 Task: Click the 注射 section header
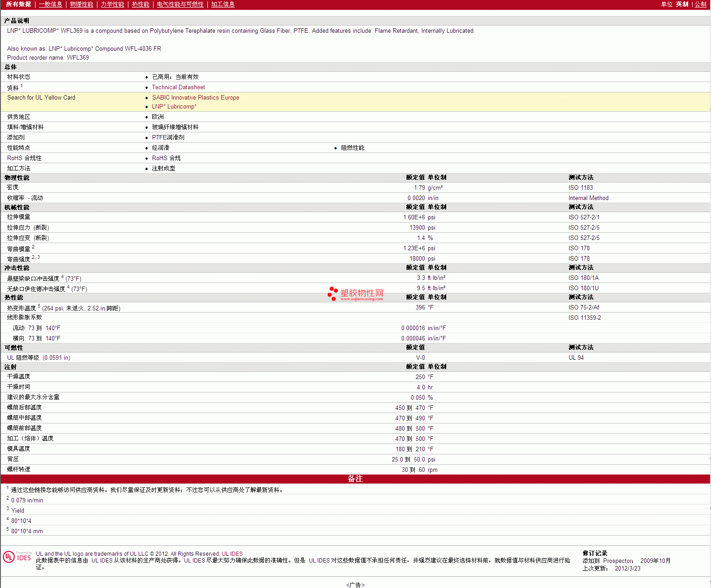(10, 367)
